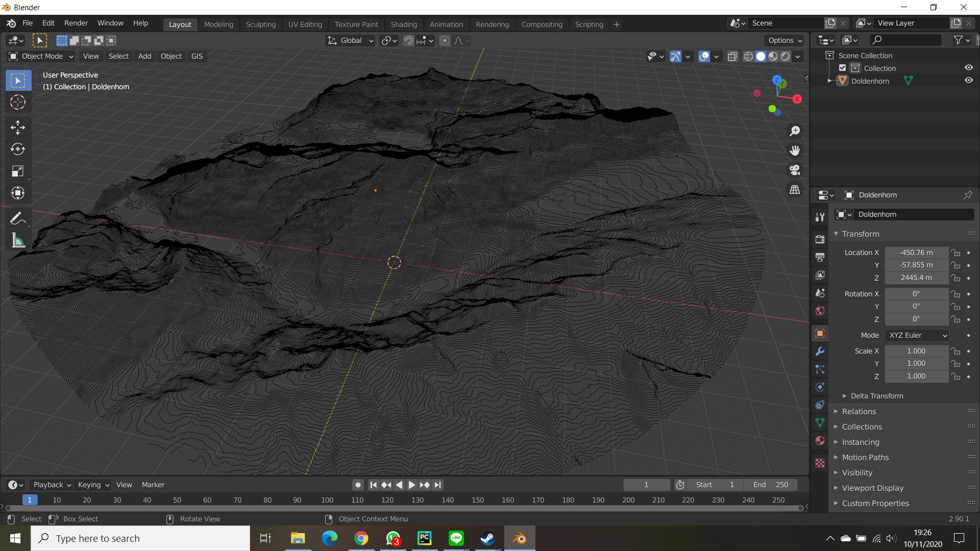
Task: Switch perspective/orthographic grid icon
Action: point(795,189)
